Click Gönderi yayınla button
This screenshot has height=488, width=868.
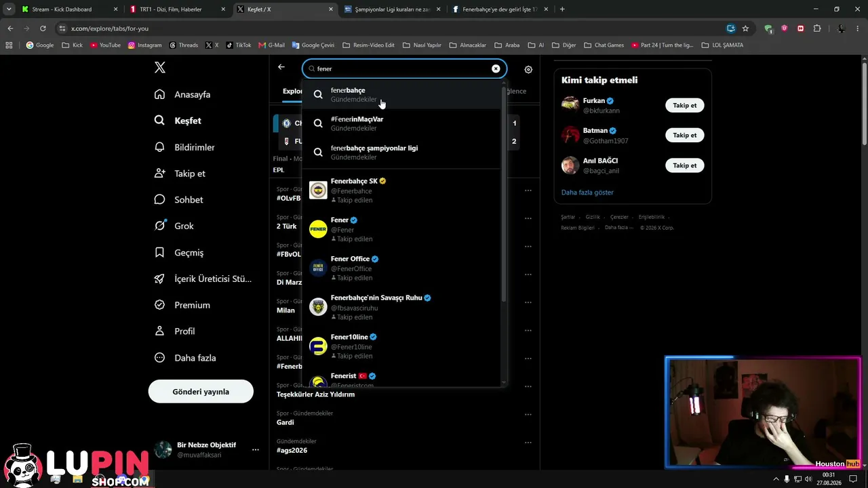(201, 392)
